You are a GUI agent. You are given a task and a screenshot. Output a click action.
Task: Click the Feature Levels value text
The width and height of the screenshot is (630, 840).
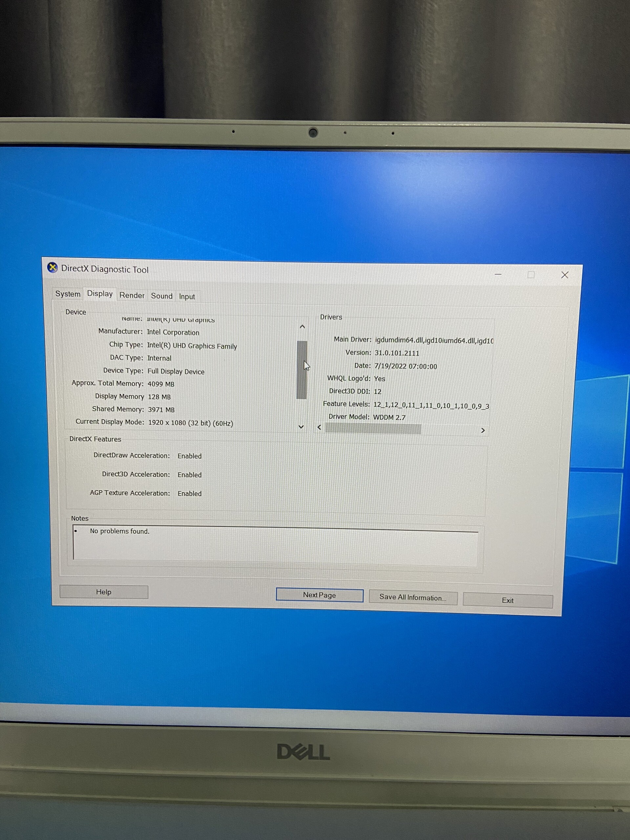click(431, 406)
